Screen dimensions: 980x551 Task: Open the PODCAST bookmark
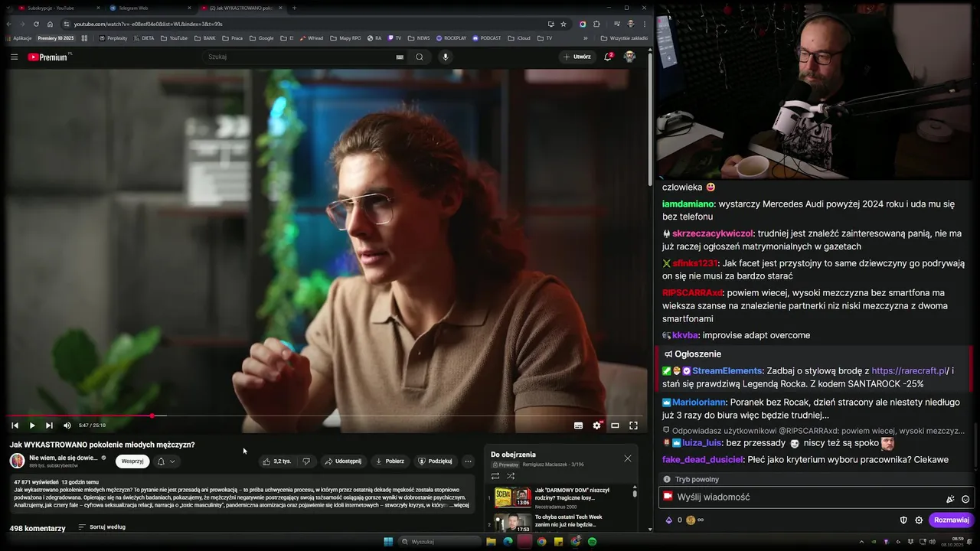click(487, 37)
